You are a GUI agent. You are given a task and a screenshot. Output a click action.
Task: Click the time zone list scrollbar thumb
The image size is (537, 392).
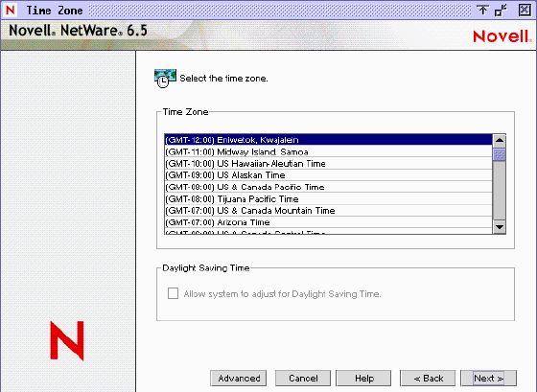pos(500,154)
